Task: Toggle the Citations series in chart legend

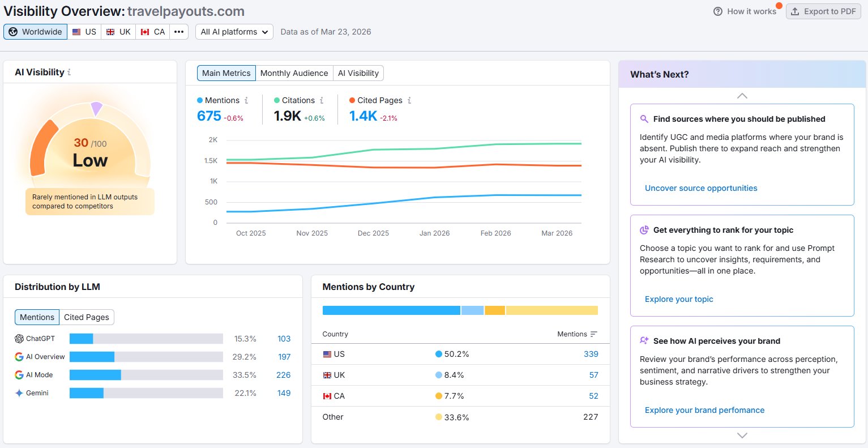Action: point(294,100)
